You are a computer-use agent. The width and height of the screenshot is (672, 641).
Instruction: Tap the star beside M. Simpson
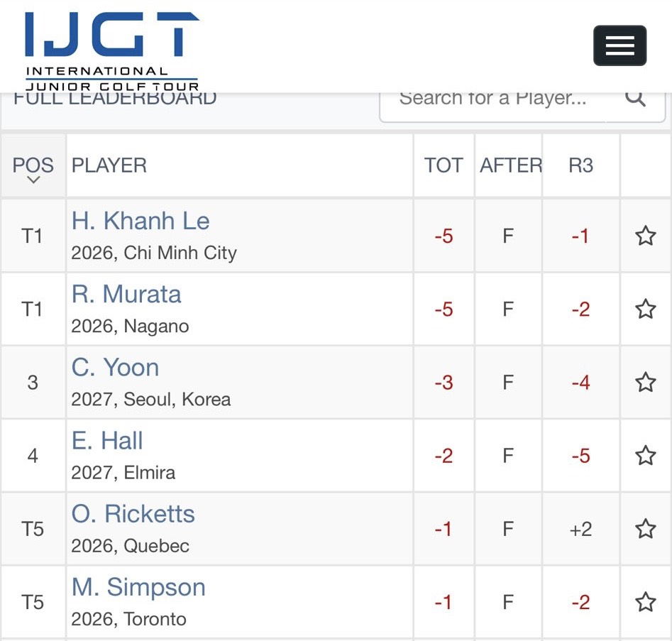pyautogui.click(x=645, y=603)
